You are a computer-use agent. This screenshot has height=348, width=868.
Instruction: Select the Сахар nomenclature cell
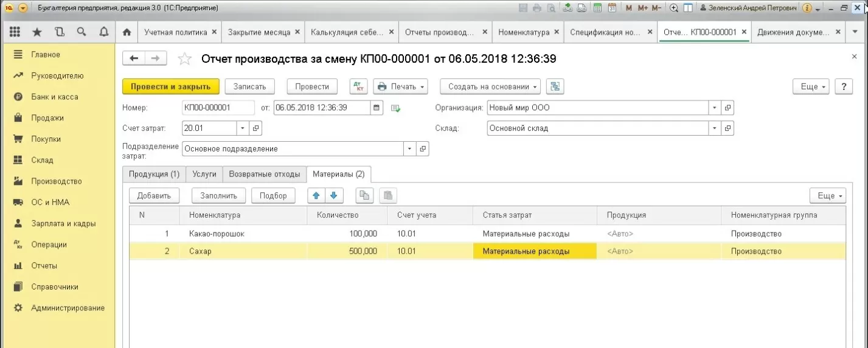(243, 251)
